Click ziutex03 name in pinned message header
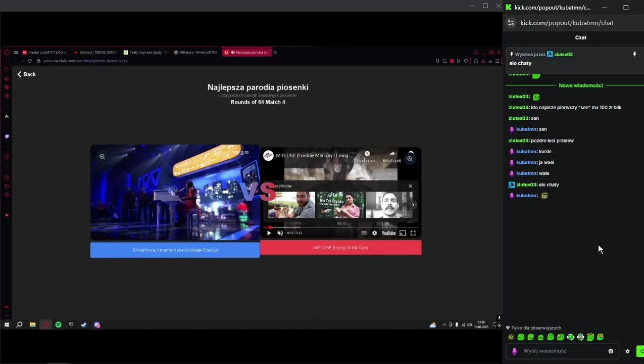644x364 pixels. coord(563,54)
